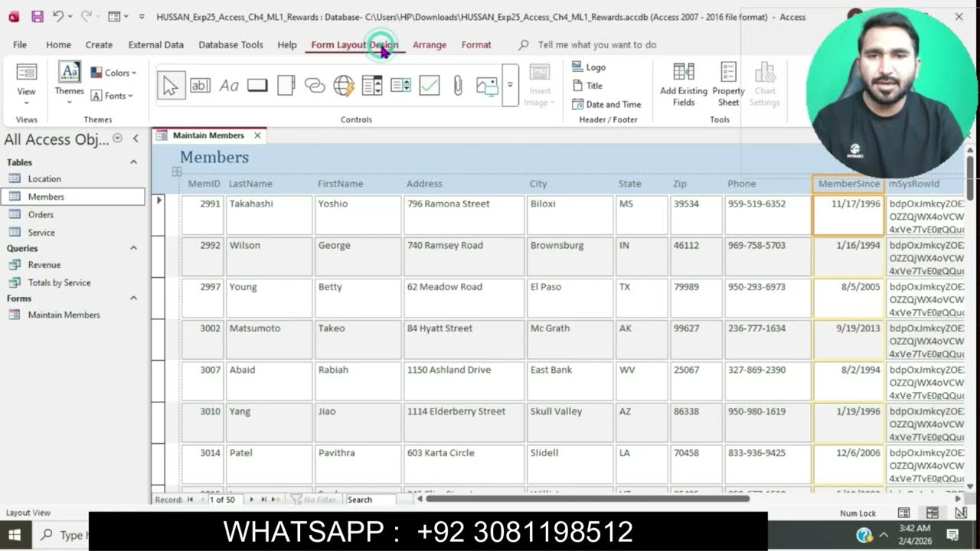Screen dimensions: 980x551
Task: Click the Save icon in Quick Access toolbar
Action: tap(37, 16)
